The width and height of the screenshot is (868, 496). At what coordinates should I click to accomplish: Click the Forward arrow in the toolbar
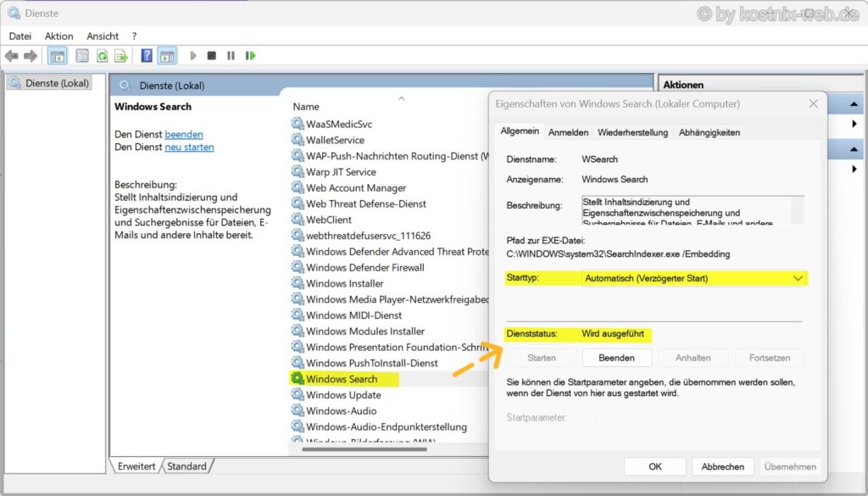[x=31, y=56]
